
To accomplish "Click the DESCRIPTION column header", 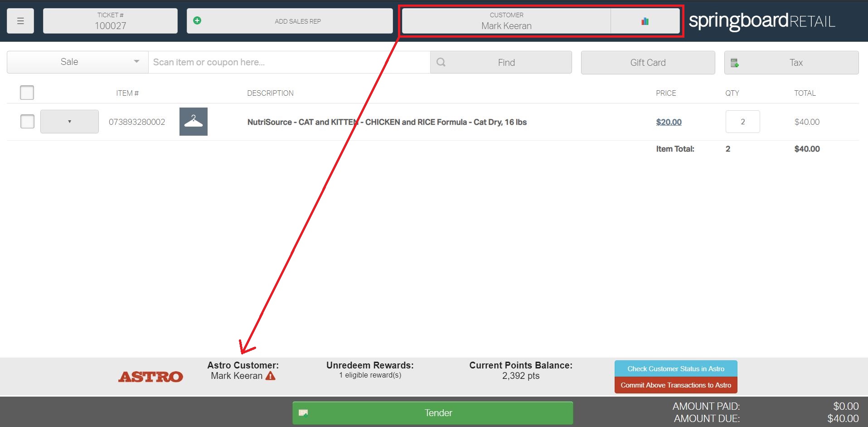I will pyautogui.click(x=270, y=93).
